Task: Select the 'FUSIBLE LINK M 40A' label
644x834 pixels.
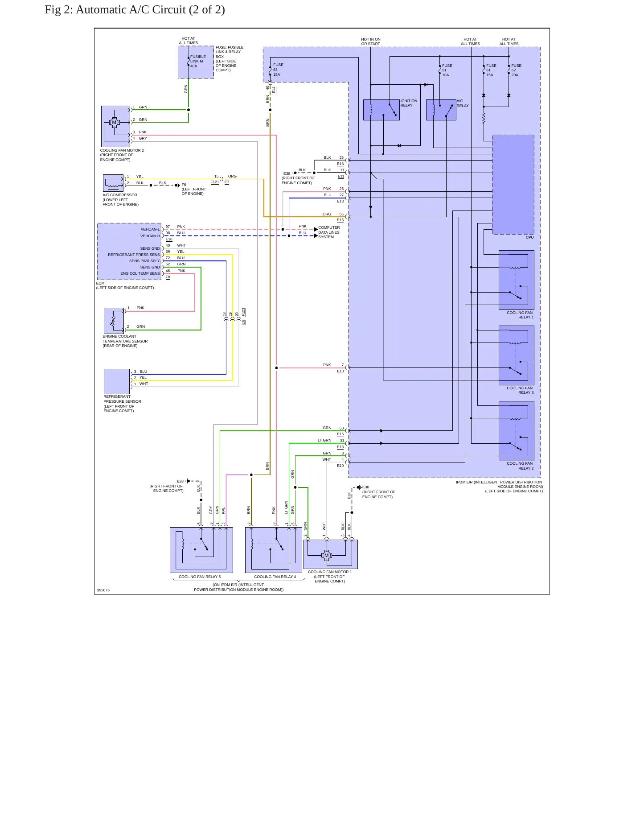Action: (198, 62)
